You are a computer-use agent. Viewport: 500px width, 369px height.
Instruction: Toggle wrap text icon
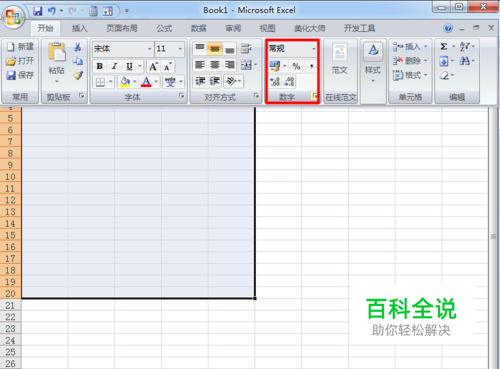pos(246,49)
